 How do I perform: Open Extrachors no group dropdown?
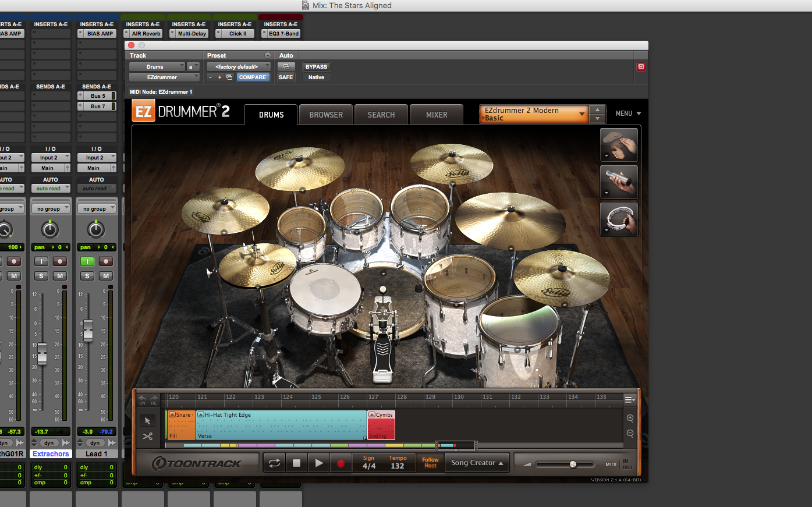[50, 209]
